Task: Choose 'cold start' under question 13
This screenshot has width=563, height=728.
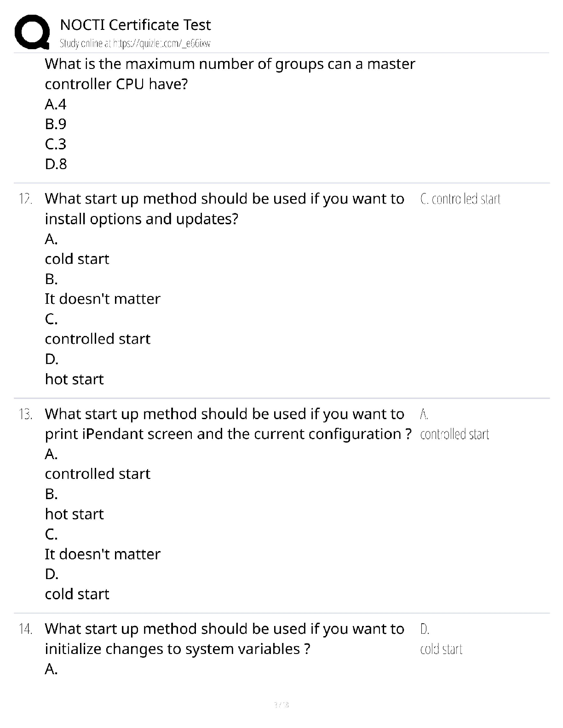Action: (x=77, y=594)
